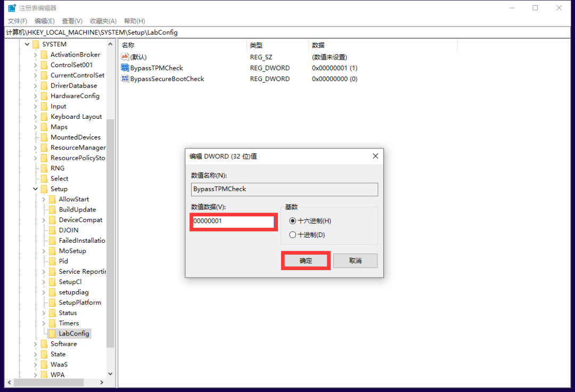Image resolution: width=575 pixels, height=392 pixels.
Task: Click the default string value icon
Action: click(x=125, y=57)
